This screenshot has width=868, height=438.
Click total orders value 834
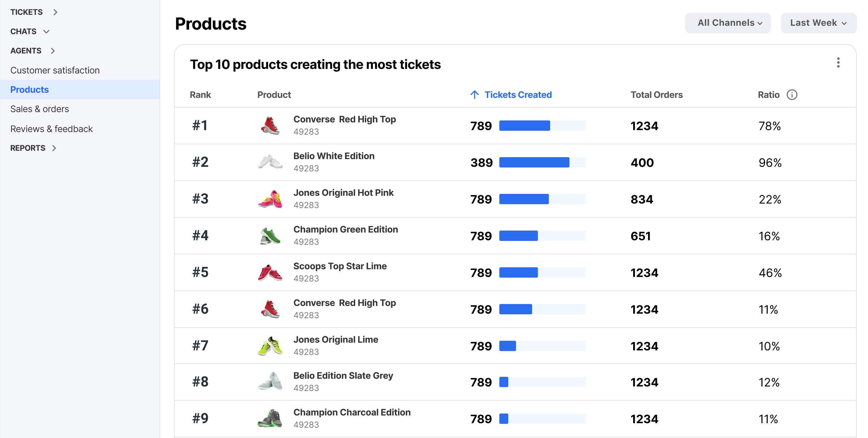click(642, 200)
